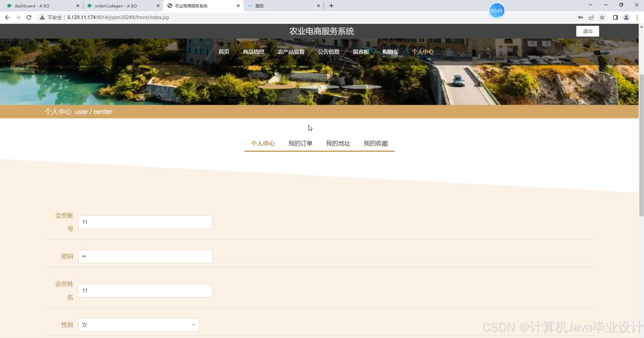This screenshot has height=338, width=644.
Task: Close the orderCodegen - A BO tab
Action: [x=158, y=6]
